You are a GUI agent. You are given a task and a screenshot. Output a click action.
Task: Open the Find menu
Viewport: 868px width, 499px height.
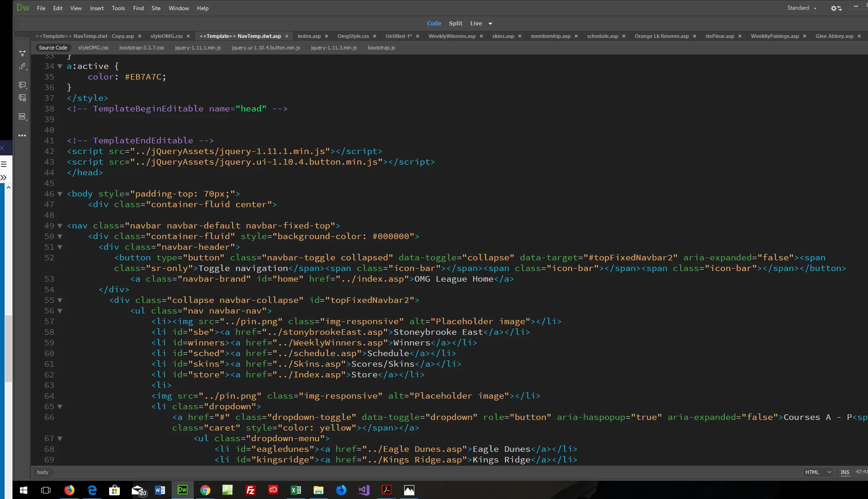click(x=138, y=8)
